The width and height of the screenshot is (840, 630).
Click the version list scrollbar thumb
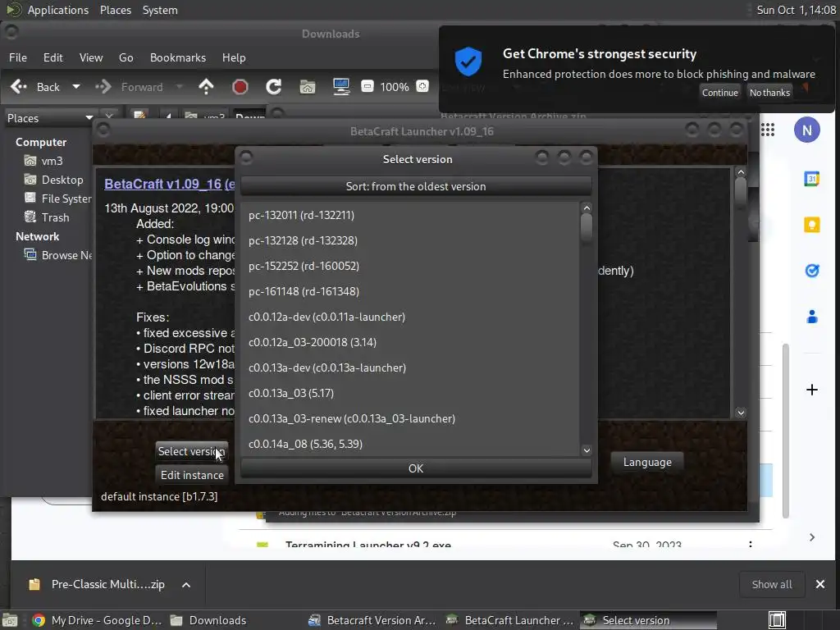(587, 226)
